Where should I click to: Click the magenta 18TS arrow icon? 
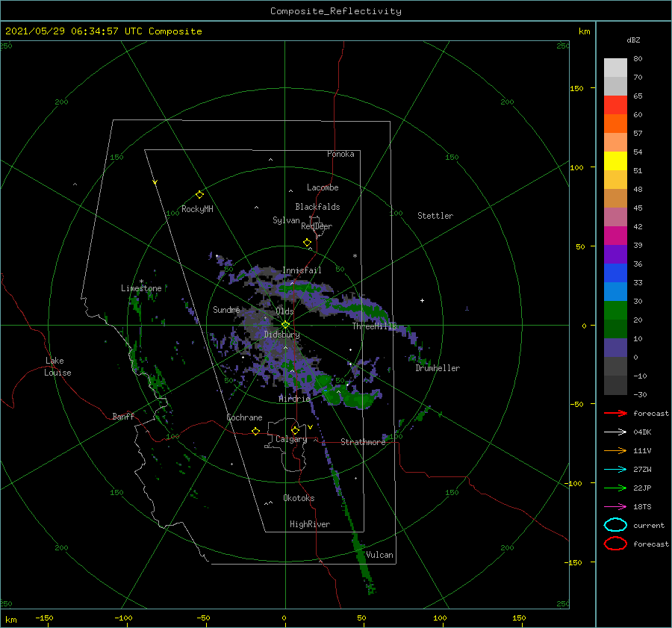pyautogui.click(x=615, y=507)
